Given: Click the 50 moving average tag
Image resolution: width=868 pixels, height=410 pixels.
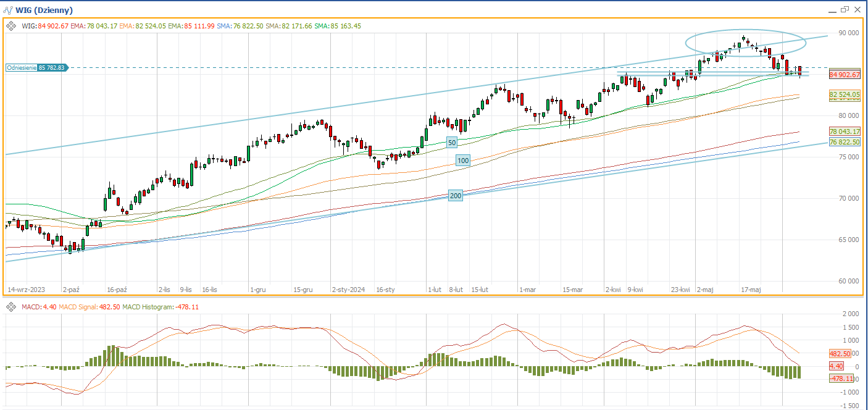Looking at the screenshot, I should (452, 143).
